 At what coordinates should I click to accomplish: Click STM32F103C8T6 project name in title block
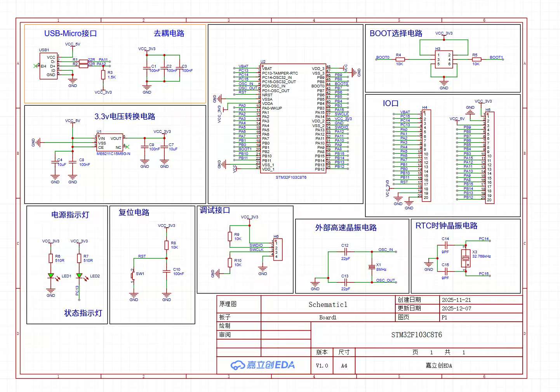pos(417,335)
